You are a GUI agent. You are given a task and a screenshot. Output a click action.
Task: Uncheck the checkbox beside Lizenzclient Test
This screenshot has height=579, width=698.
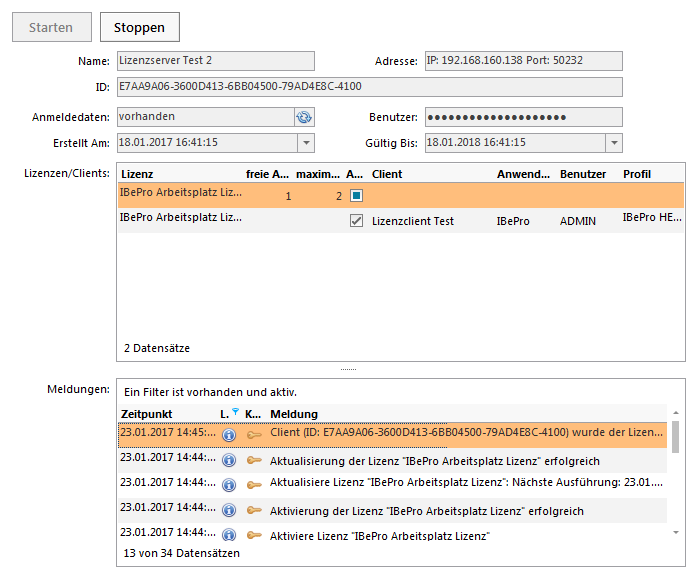pos(356,221)
